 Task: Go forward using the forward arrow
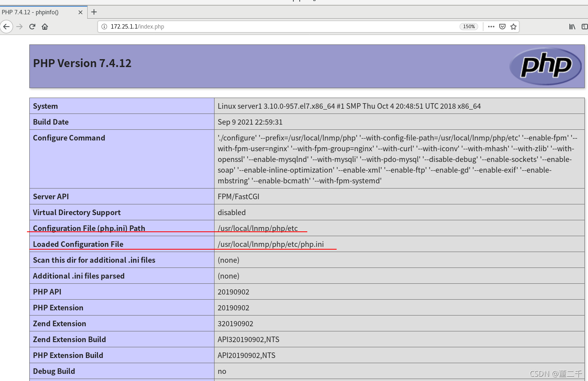tap(19, 27)
